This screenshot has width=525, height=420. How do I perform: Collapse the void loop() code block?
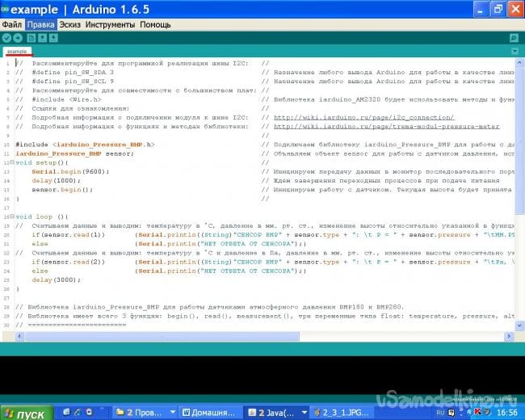coord(11,216)
